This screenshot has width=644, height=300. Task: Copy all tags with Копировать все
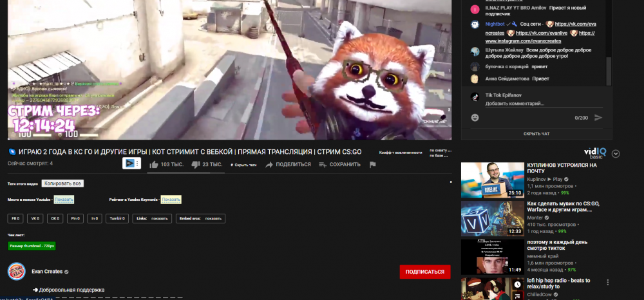pyautogui.click(x=62, y=183)
